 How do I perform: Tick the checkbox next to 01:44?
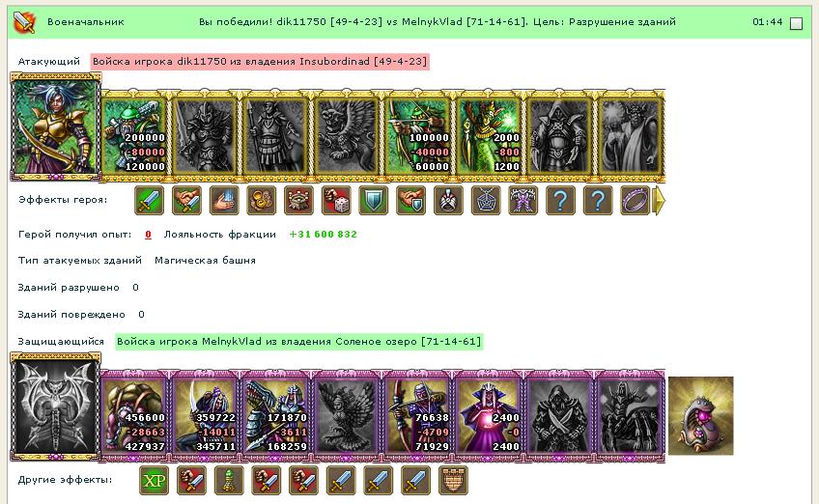[x=796, y=23]
